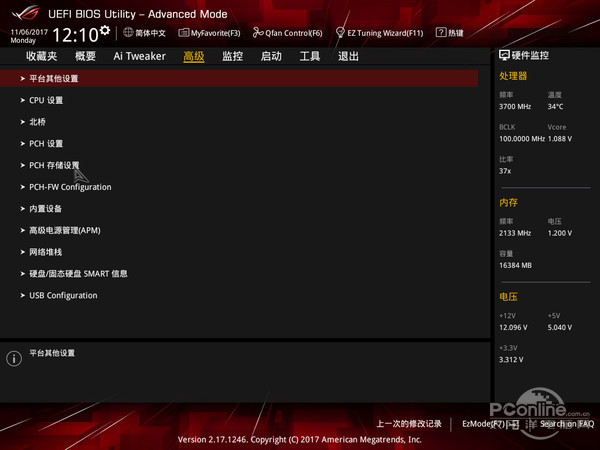Click the hardware monitor screen icon

(x=504, y=55)
